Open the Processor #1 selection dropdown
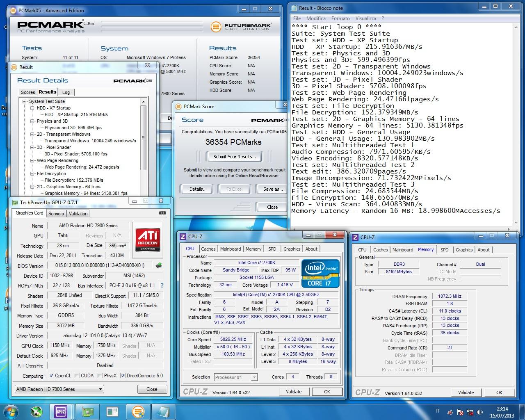The height and width of the screenshot is (420, 525). pyautogui.click(x=235, y=377)
